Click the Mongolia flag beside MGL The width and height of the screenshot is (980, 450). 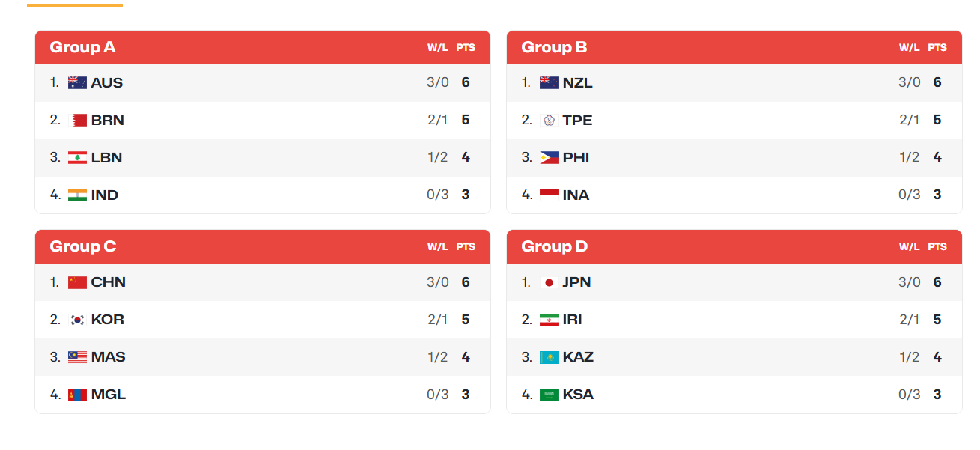pos(77,395)
